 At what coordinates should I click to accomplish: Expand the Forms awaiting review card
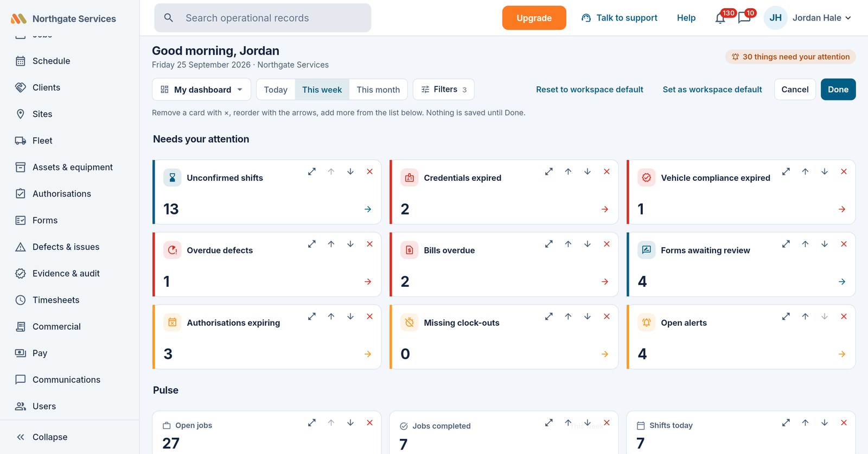[x=786, y=244]
